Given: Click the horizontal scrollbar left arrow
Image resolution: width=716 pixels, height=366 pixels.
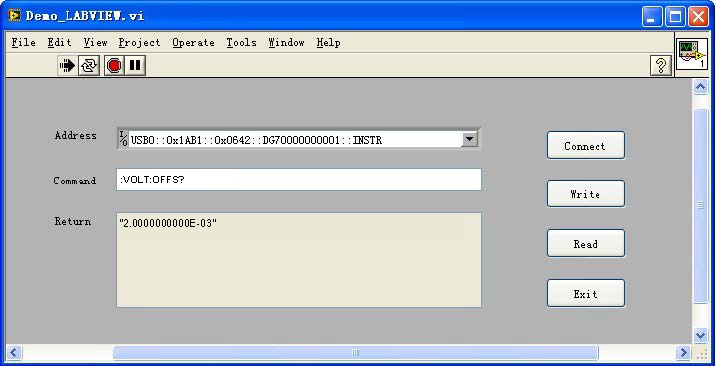Looking at the screenshot, I should click(13, 353).
